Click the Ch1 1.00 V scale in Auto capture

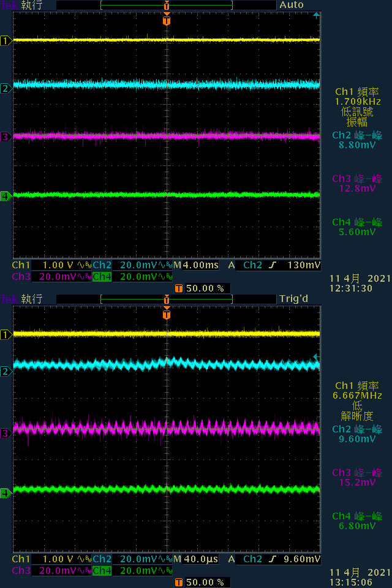pyautogui.click(x=51, y=265)
